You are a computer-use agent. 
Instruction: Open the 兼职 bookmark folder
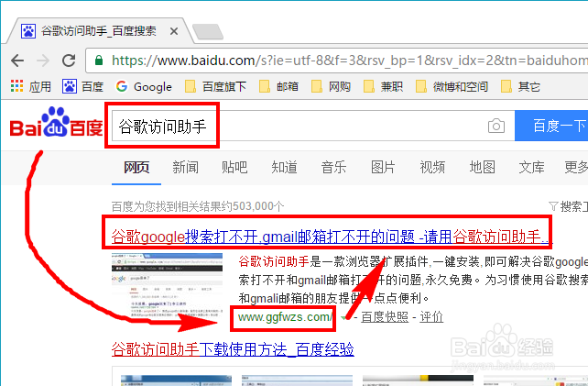[383, 86]
